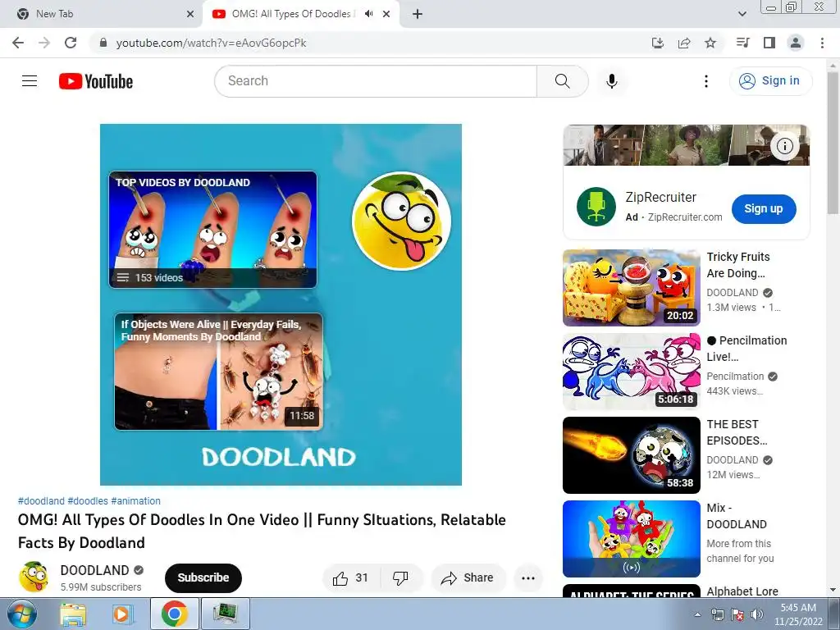The image size is (840, 630).
Task: Open File Explorer from taskbar
Action: coord(73,614)
